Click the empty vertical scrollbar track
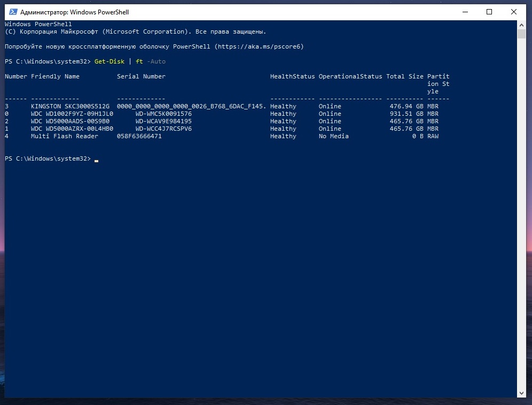The image size is (532, 405). point(522,213)
